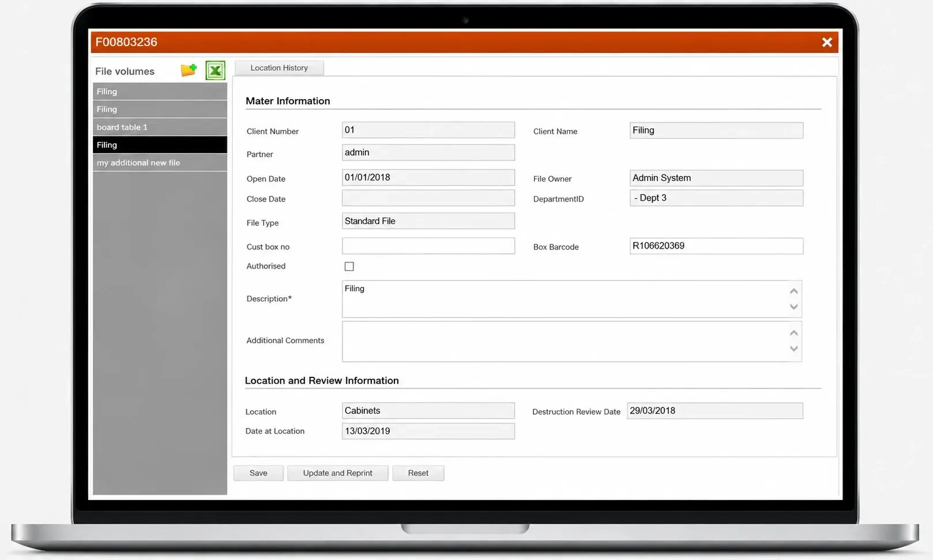This screenshot has height=560, width=933.
Task: Click the File volumes panel title
Action: coord(125,71)
